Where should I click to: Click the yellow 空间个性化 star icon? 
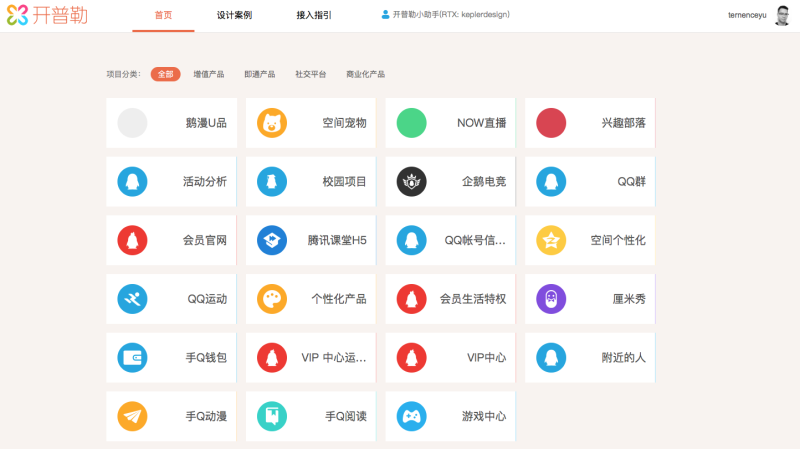tap(551, 240)
